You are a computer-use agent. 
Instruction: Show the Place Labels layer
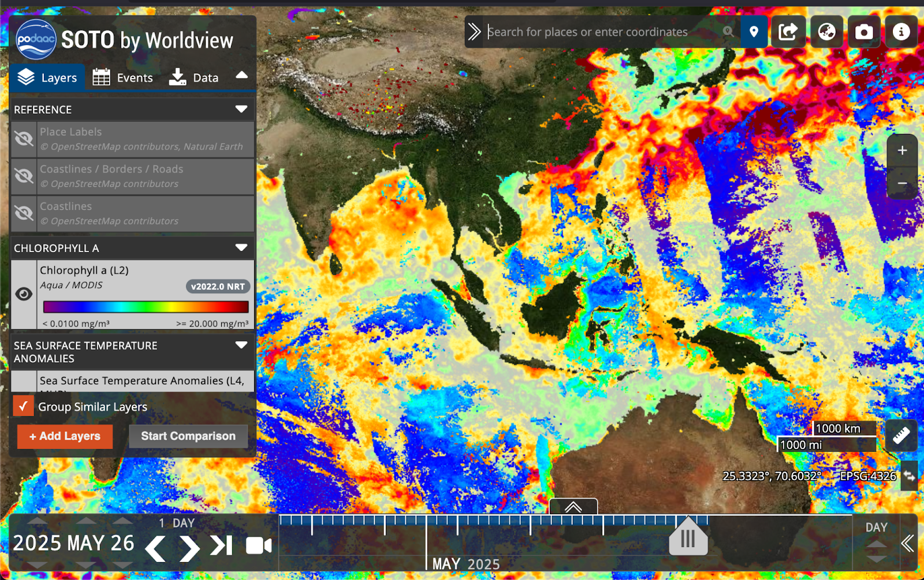click(24, 139)
